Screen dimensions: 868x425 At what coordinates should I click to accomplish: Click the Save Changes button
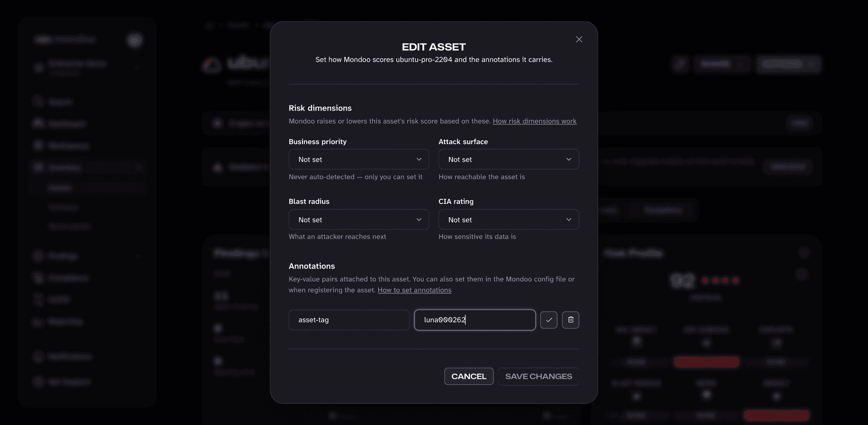tap(539, 376)
